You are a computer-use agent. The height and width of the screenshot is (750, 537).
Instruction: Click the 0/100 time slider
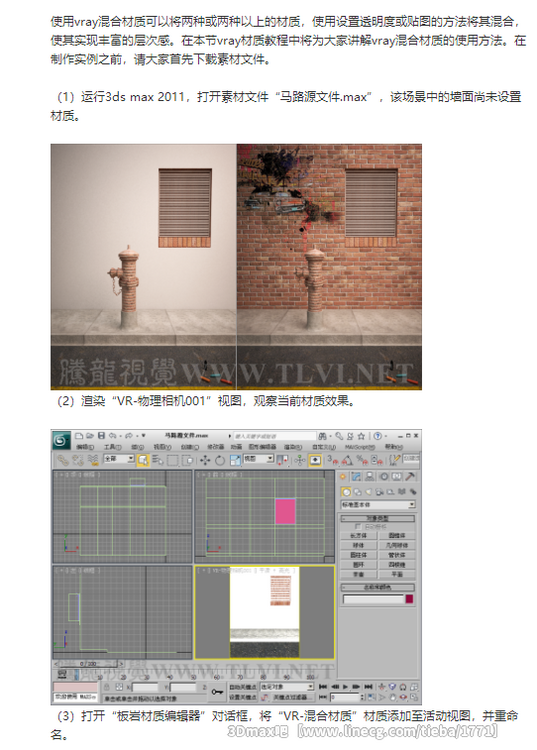click(x=88, y=664)
